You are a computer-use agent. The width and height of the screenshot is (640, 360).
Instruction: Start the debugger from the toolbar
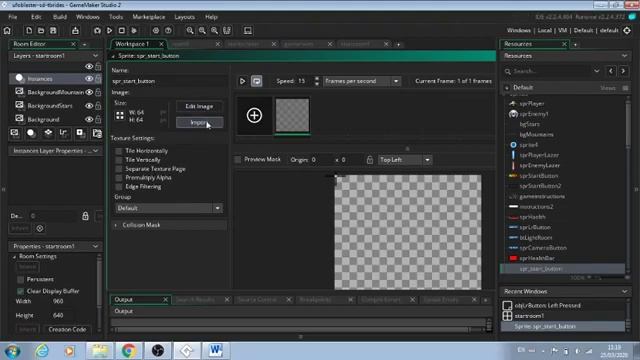coord(97,31)
